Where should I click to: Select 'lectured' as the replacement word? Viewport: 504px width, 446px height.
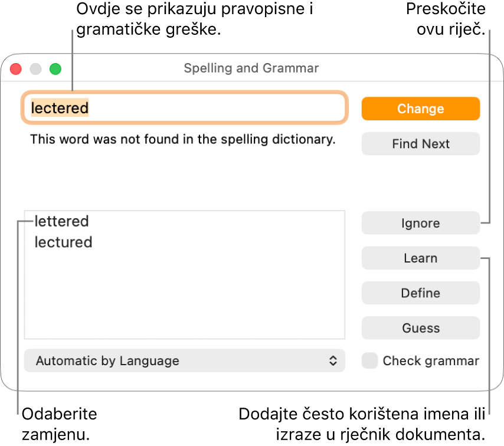coord(63,242)
